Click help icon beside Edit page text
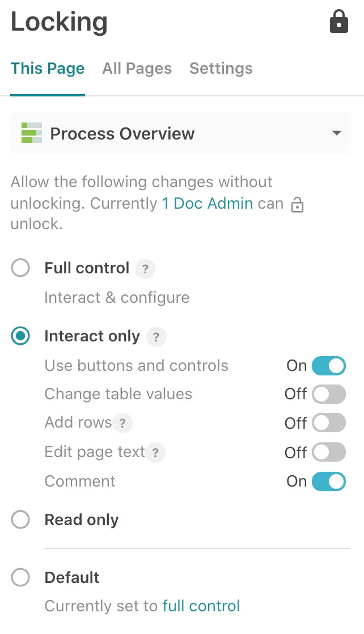Viewport: 364px width, 634px height. 156,453
